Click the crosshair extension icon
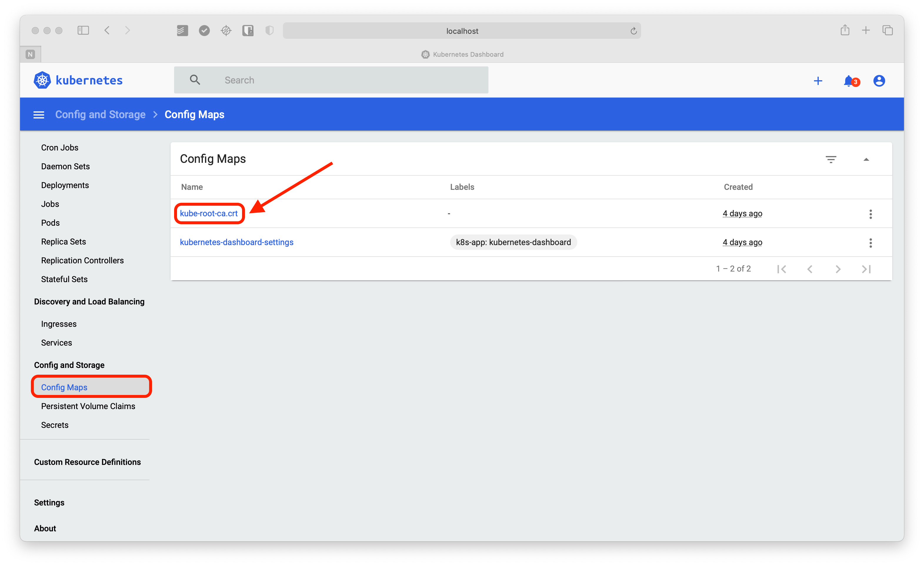 (226, 30)
